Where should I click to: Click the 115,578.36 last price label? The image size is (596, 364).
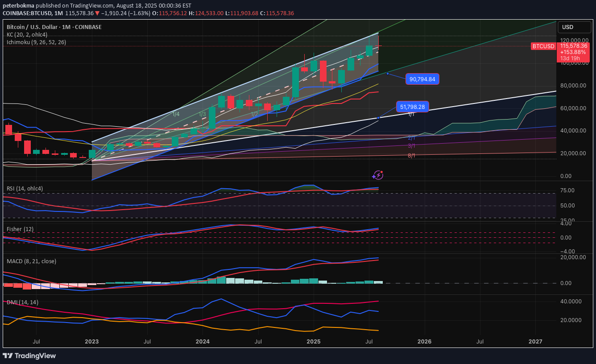tap(575, 46)
